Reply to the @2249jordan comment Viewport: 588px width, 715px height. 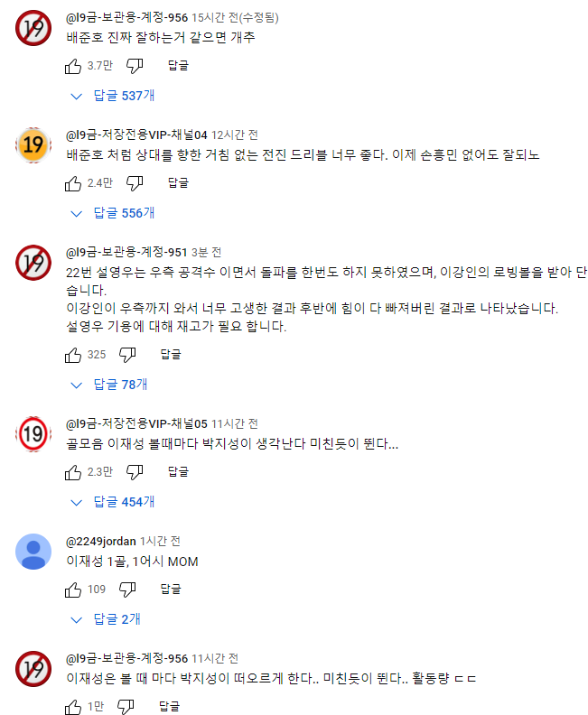[171, 590]
